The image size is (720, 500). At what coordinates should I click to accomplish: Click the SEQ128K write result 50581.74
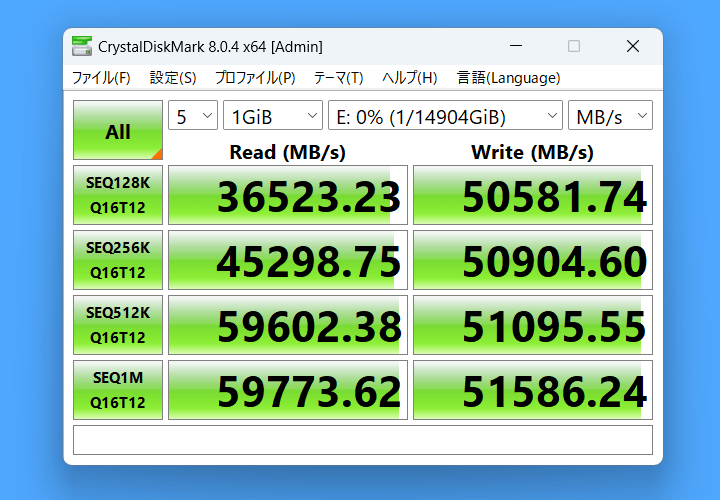(x=533, y=195)
